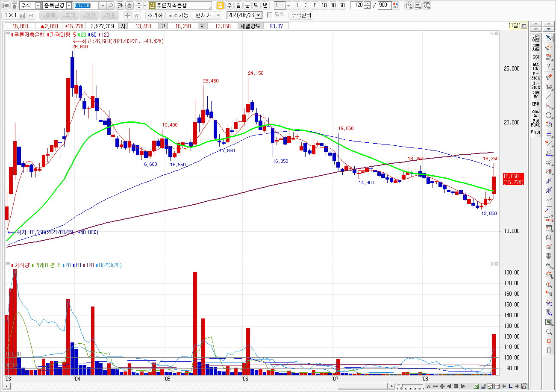Viewport: 556px width, 392px height.
Task: Select the fan lines drawing tool
Action: pos(549,153)
